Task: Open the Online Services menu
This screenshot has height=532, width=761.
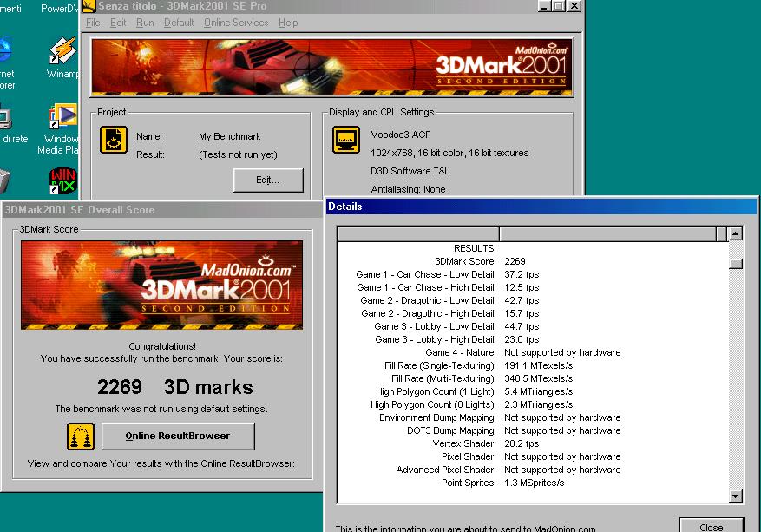Action: point(236,23)
